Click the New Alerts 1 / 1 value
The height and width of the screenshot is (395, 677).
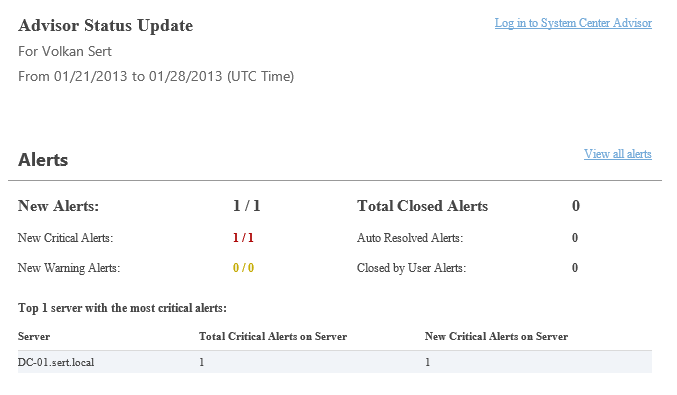[247, 206]
